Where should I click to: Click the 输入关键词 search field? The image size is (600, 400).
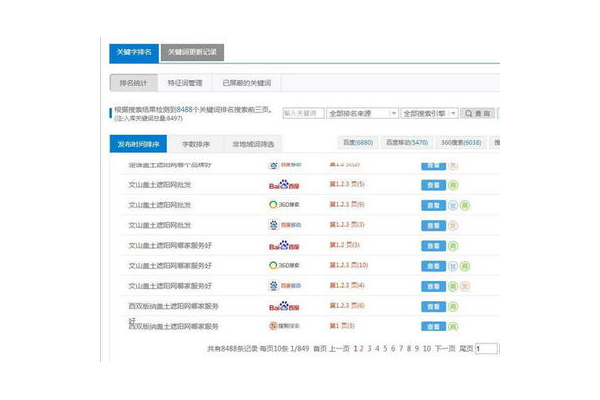(x=304, y=114)
